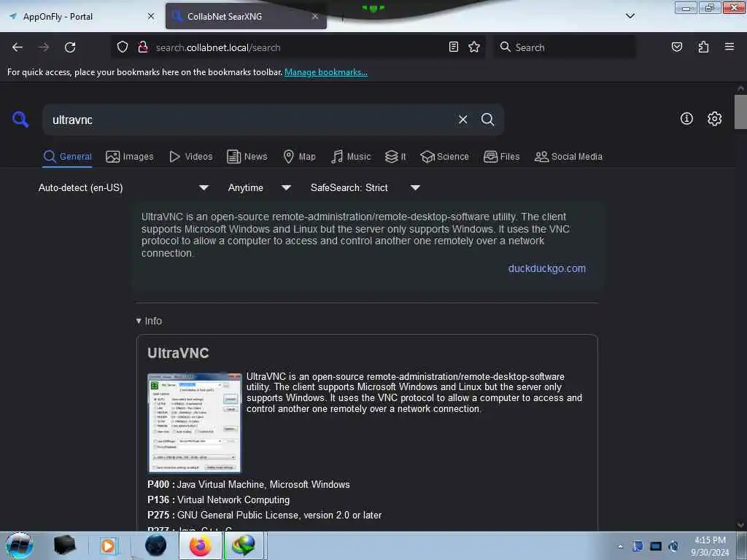747x560 pixels.
Task: Clear the ultravnc search query
Action: tap(462, 120)
